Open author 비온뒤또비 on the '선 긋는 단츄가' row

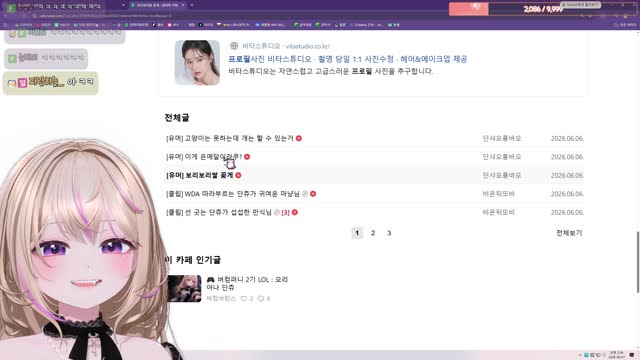pos(498,212)
